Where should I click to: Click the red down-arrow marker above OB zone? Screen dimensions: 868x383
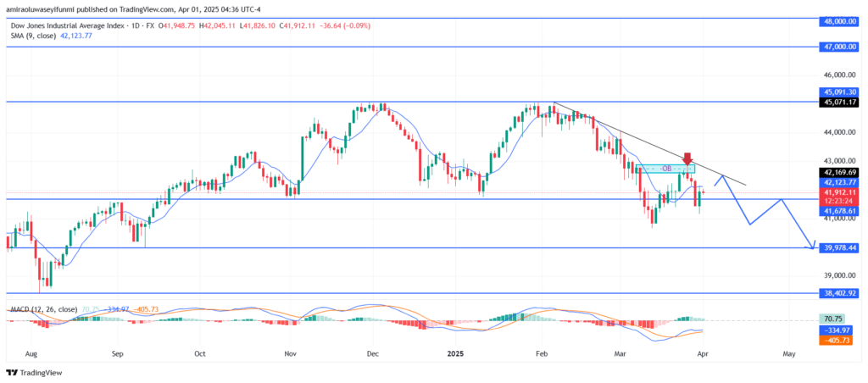(687, 158)
